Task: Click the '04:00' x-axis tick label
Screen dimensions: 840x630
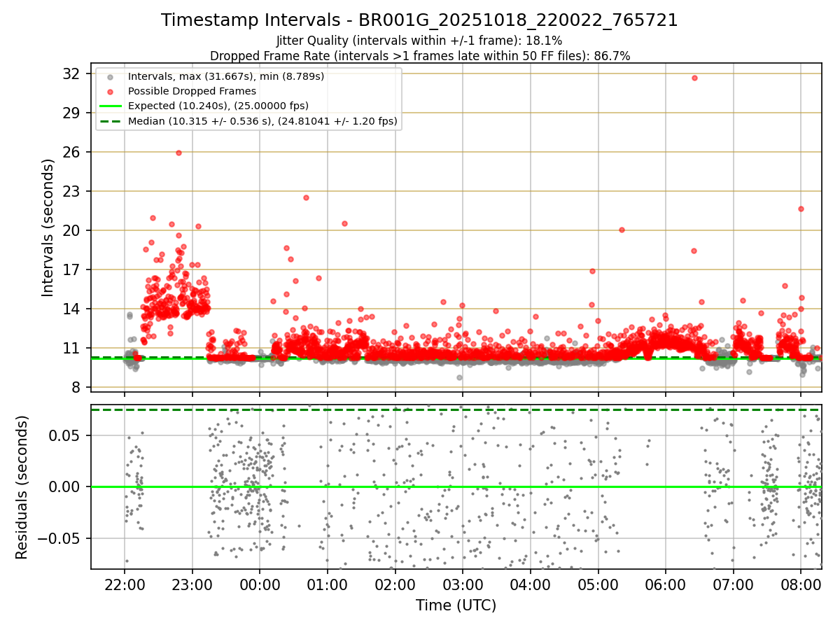Action: [x=531, y=584]
